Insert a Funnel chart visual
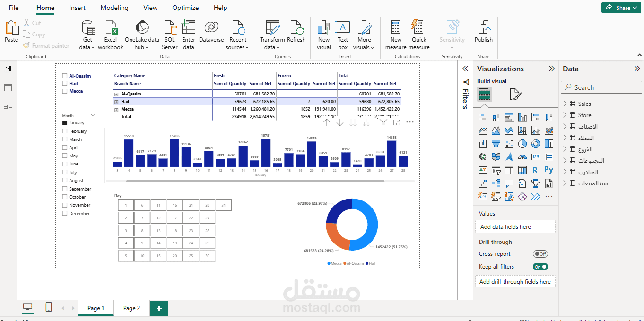The width and height of the screenshot is (644, 321). pos(496,144)
